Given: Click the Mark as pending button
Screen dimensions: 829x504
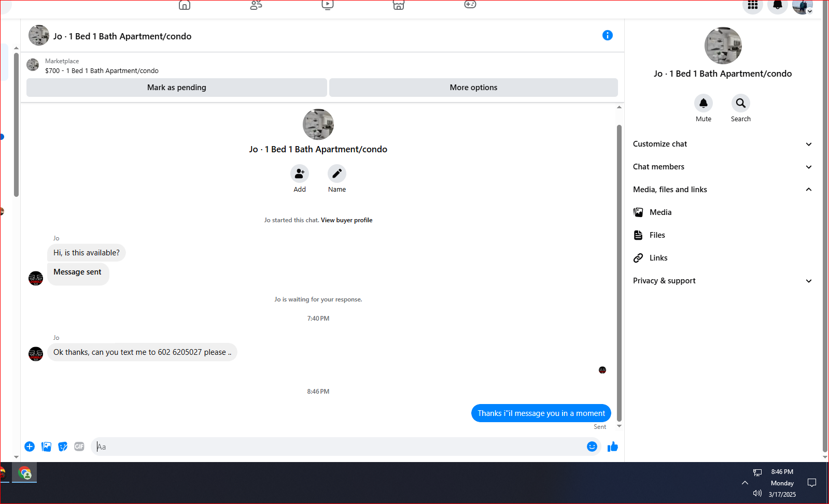Looking at the screenshot, I should (177, 88).
